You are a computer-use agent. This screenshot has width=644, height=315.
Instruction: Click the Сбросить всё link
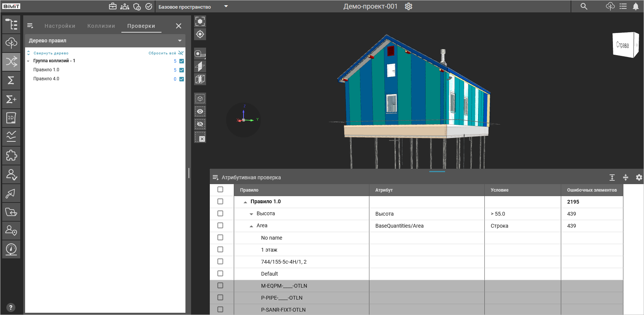tap(162, 53)
